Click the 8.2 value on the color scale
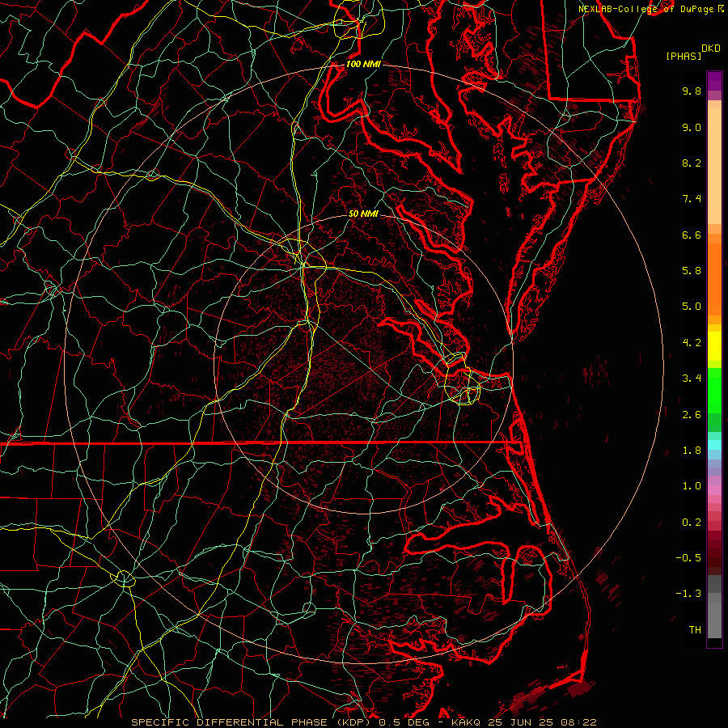 coord(692,163)
